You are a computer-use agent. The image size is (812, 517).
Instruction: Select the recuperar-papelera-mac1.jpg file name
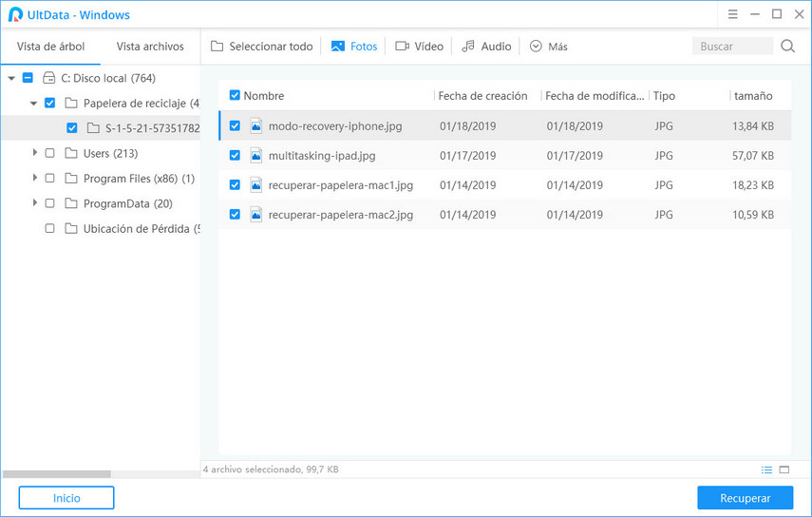341,185
